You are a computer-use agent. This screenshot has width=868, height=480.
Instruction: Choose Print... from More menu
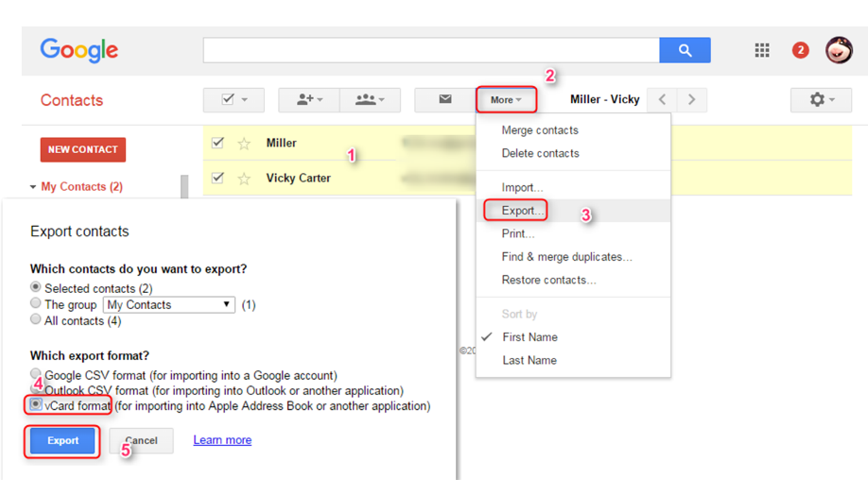click(x=573, y=234)
